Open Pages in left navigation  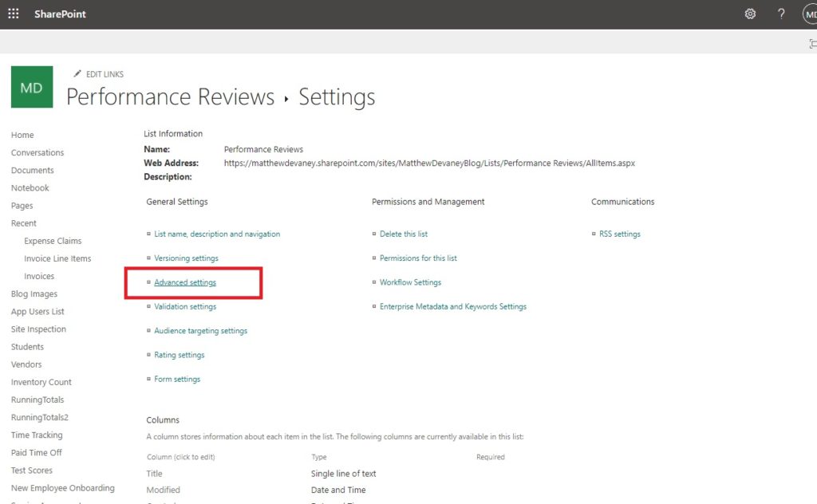[22, 206]
